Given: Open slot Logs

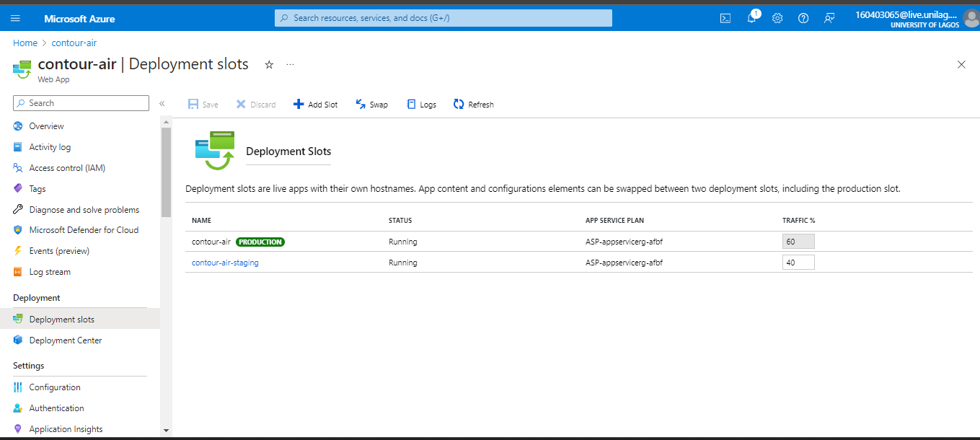Looking at the screenshot, I should (x=422, y=105).
